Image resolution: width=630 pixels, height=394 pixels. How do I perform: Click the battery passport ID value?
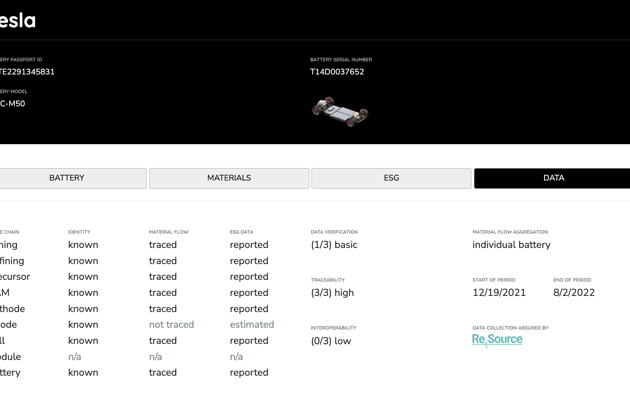click(x=27, y=72)
